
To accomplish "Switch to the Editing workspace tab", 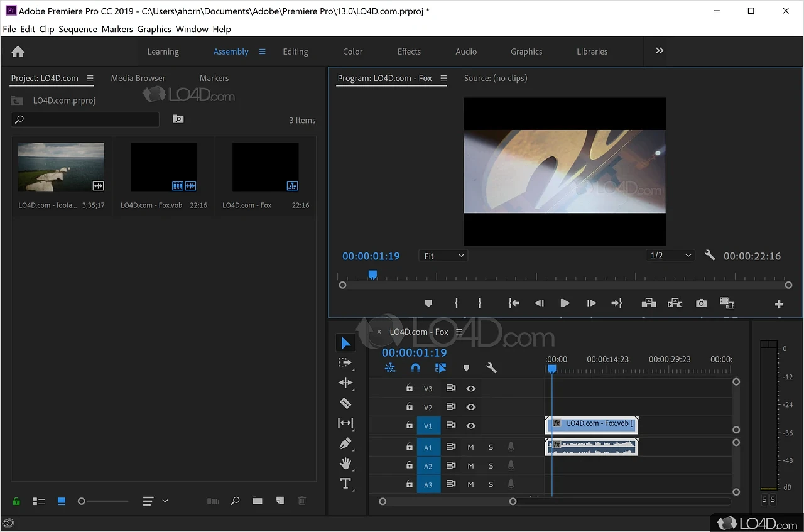I will 295,52.
